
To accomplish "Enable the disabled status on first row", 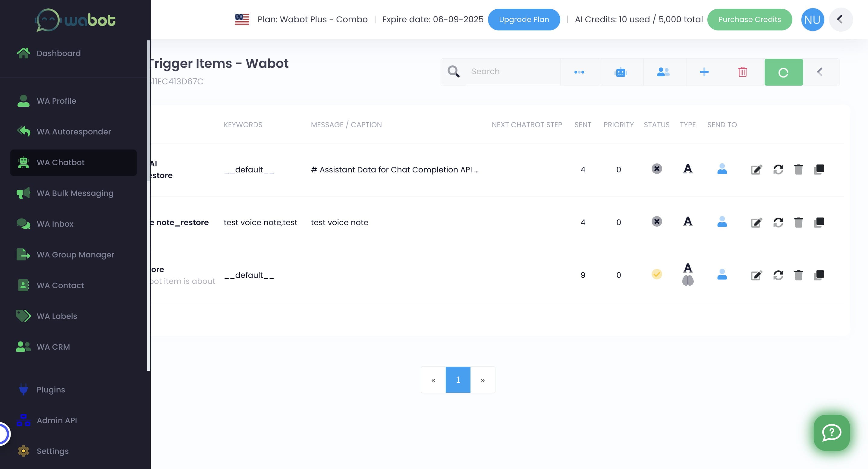I will pyautogui.click(x=656, y=169).
